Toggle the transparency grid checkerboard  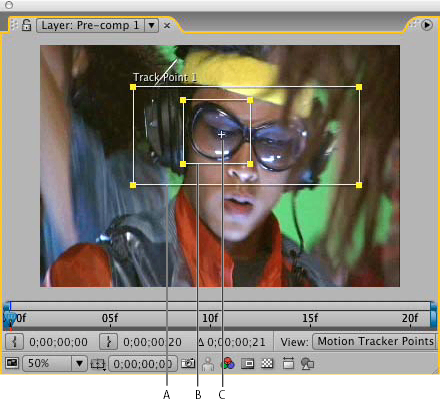[x=267, y=363]
